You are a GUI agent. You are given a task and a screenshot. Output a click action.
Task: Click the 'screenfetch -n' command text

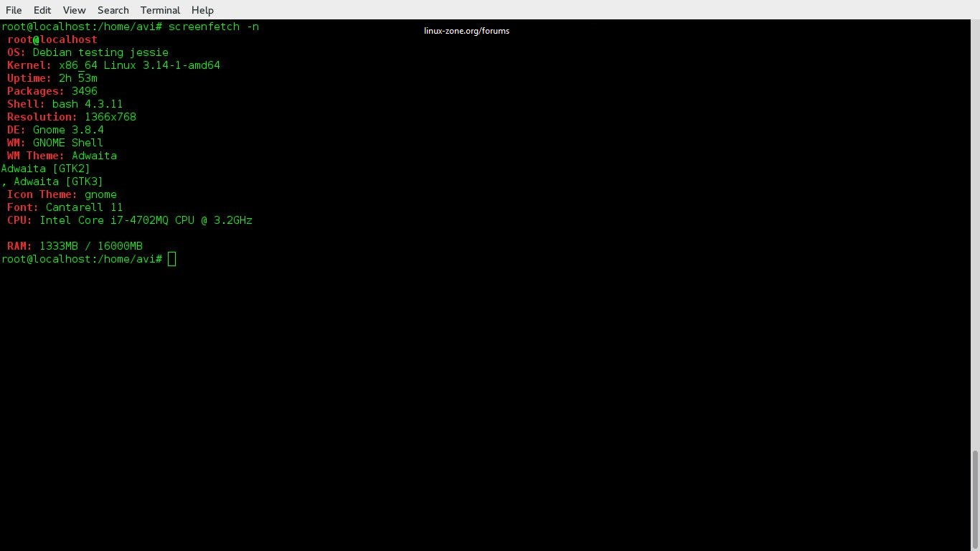point(214,27)
